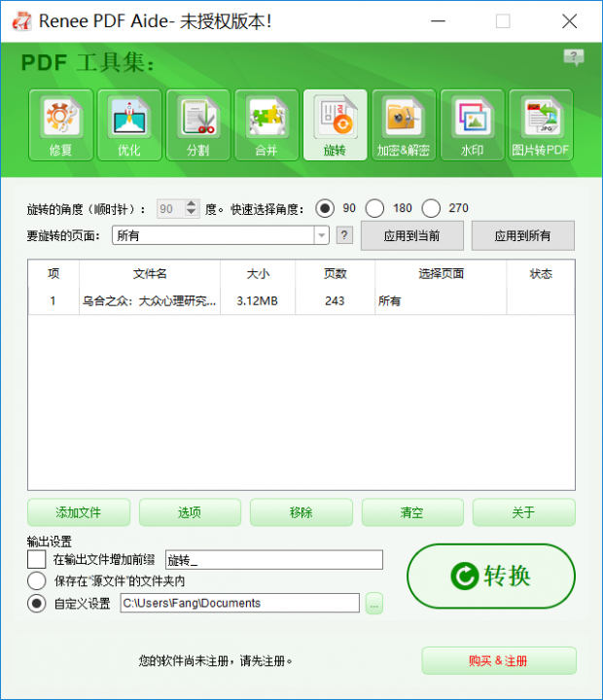Click the 3.12MB size cell

click(258, 300)
